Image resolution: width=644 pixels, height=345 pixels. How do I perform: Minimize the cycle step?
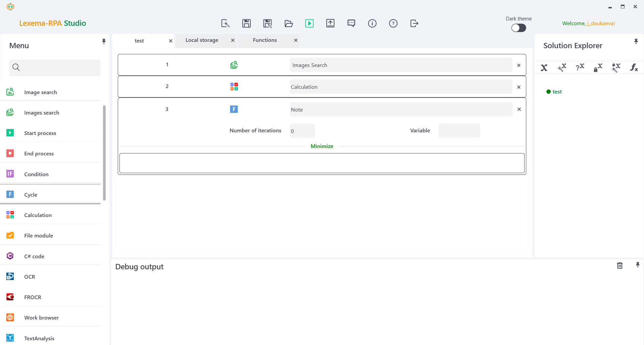coord(322,146)
